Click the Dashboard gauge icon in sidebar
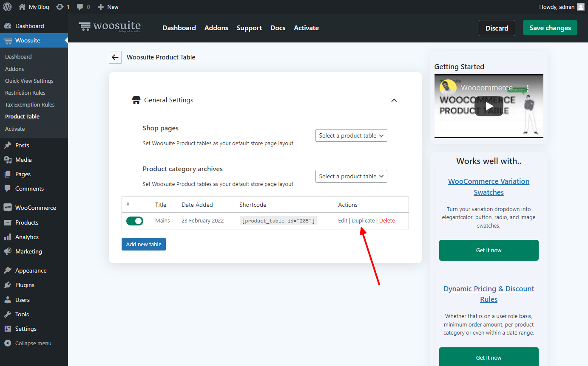This screenshot has height=366, width=588. pyautogui.click(x=8, y=26)
